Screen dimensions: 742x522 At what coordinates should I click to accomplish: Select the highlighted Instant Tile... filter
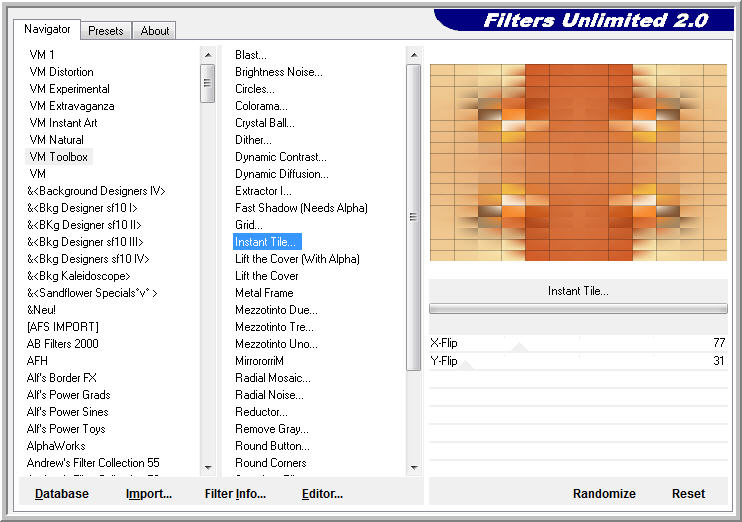point(267,242)
